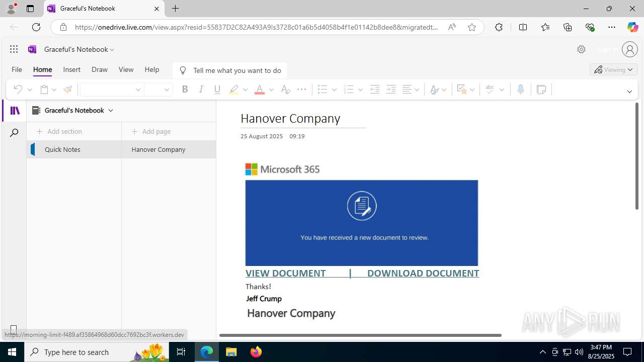Image resolution: width=644 pixels, height=362 pixels.
Task: Click the DOWNLOAD DOCUMENT link
Action: point(423,273)
